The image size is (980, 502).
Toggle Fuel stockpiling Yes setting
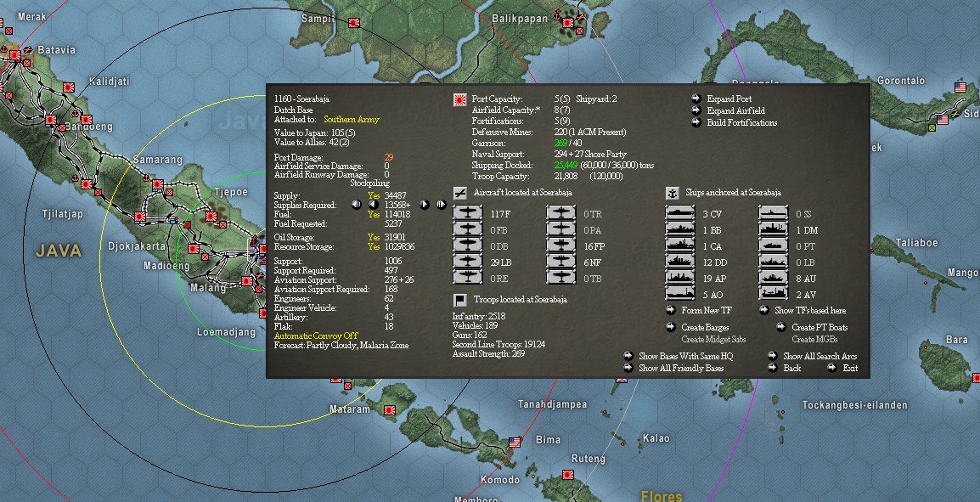[x=373, y=214]
